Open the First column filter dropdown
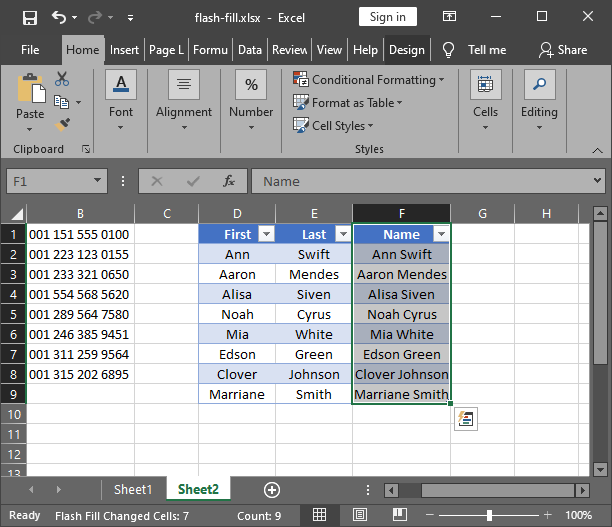This screenshot has width=612, height=527. 267,234
